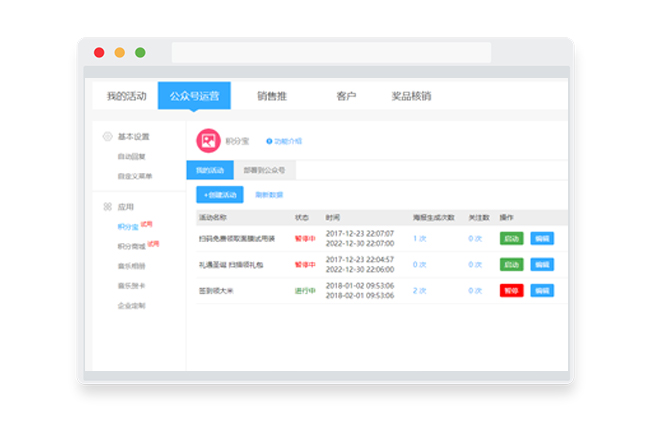
Task: Click the '2018-02-01 09:53:06' end time
Action: 360,296
